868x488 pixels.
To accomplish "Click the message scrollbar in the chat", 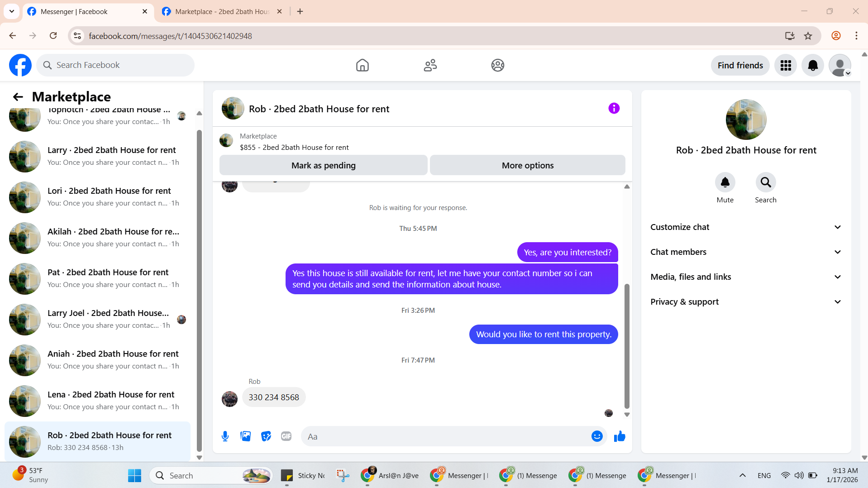I will (627, 346).
